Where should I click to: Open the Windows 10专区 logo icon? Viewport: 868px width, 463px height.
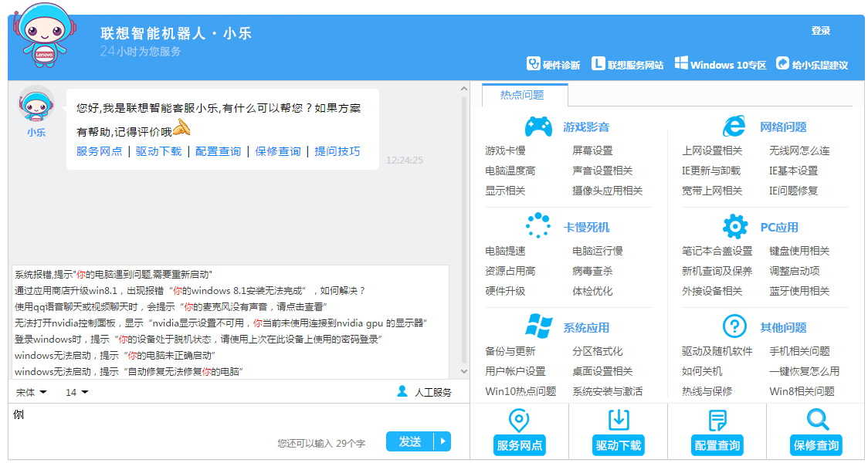click(x=681, y=63)
